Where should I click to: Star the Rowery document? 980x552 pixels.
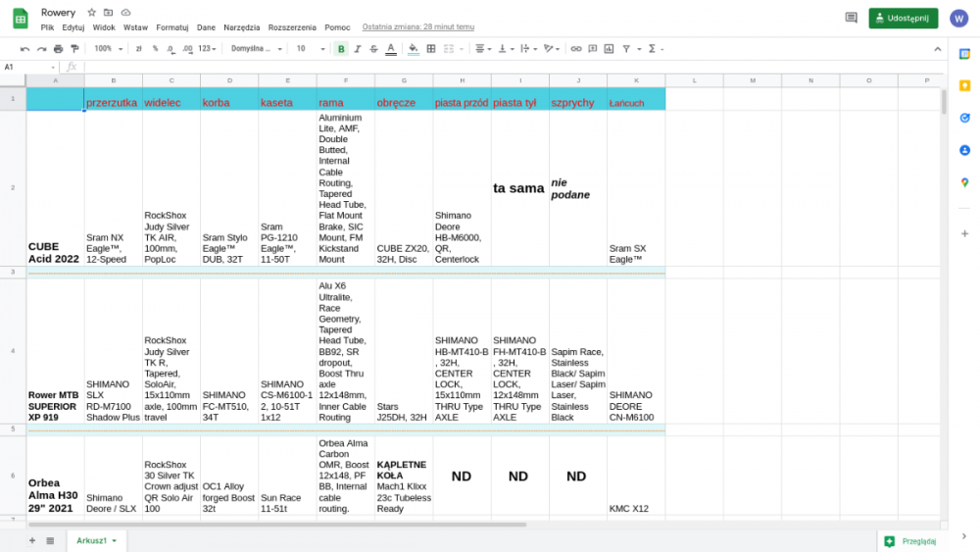point(91,13)
